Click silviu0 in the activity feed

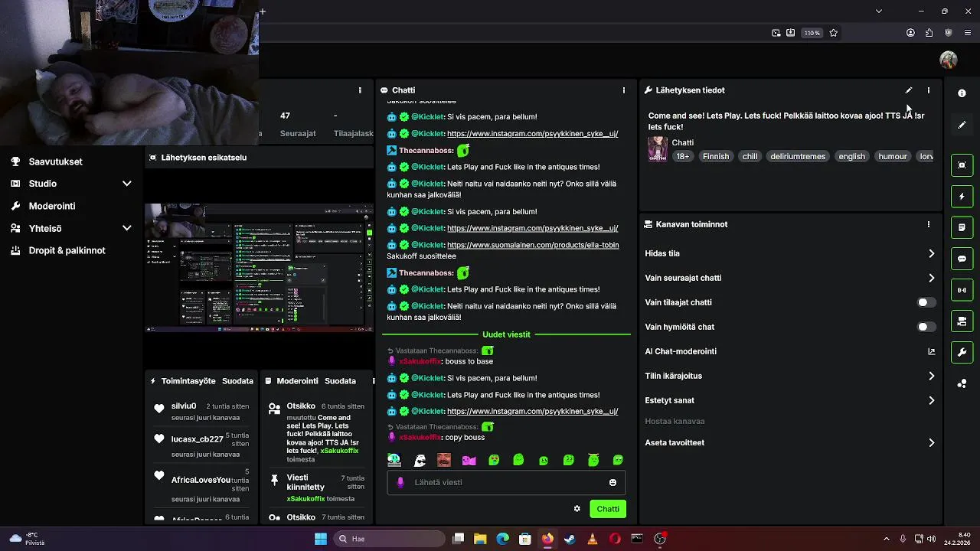(x=184, y=406)
